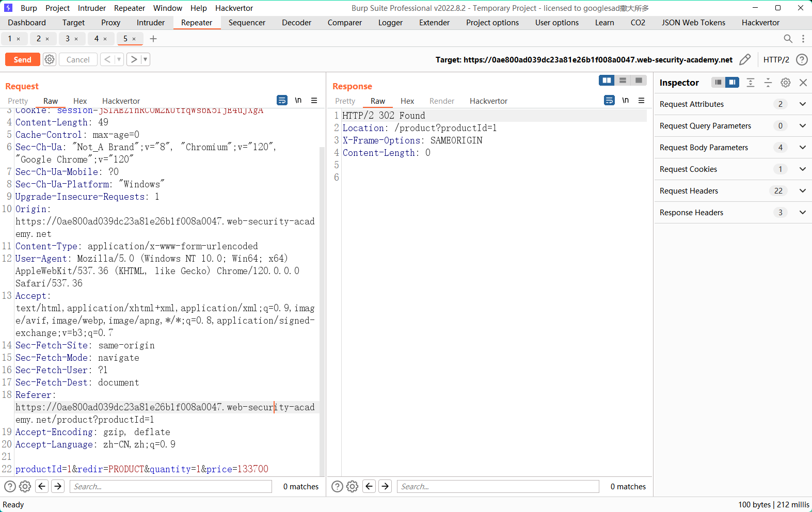Close Repeater tab 3
This screenshot has width=812, height=512.
pos(76,39)
